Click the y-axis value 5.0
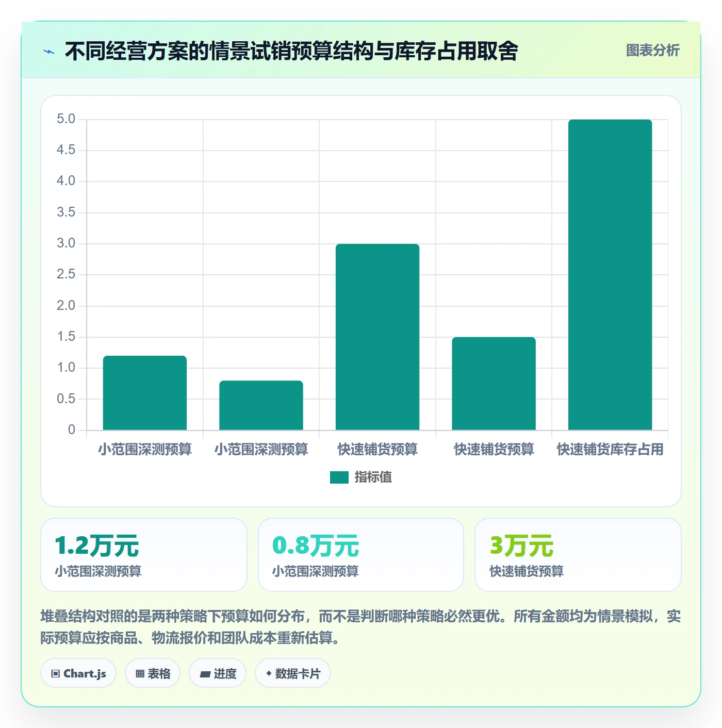Viewport: 722px width, 728px height. click(x=66, y=119)
